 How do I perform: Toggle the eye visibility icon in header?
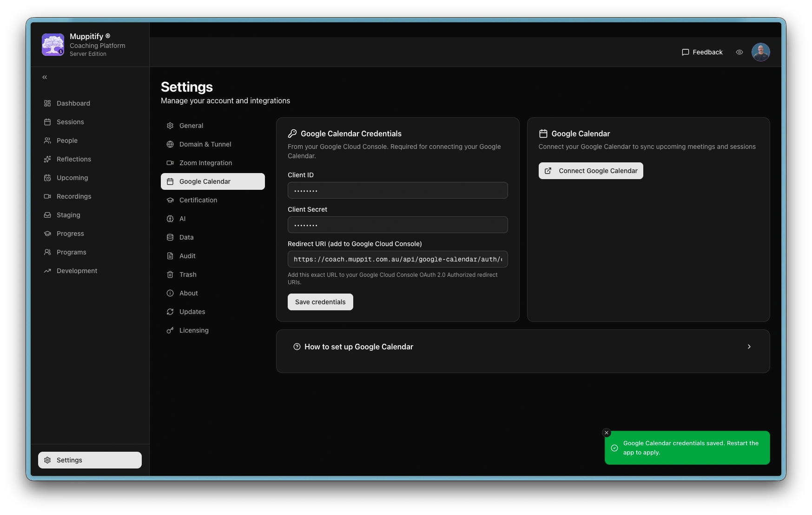pos(739,52)
